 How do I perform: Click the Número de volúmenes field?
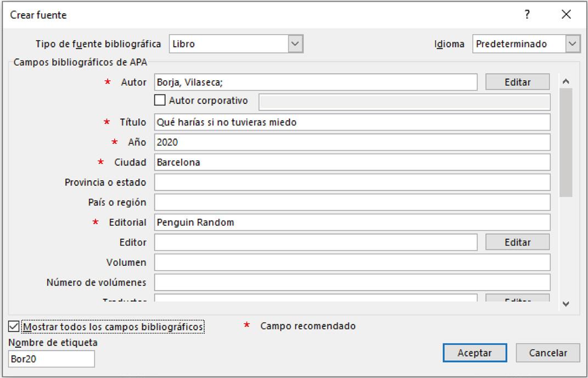352,282
